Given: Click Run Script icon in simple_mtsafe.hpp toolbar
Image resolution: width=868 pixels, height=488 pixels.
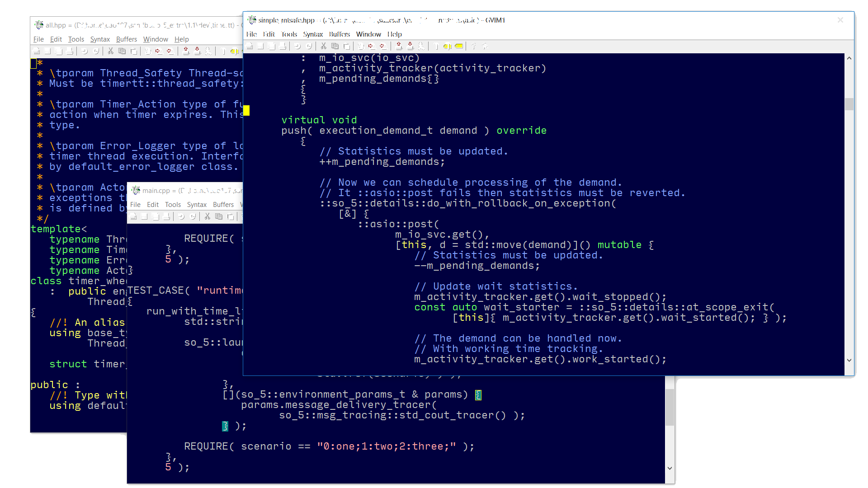Looking at the screenshot, I should [x=421, y=46].
